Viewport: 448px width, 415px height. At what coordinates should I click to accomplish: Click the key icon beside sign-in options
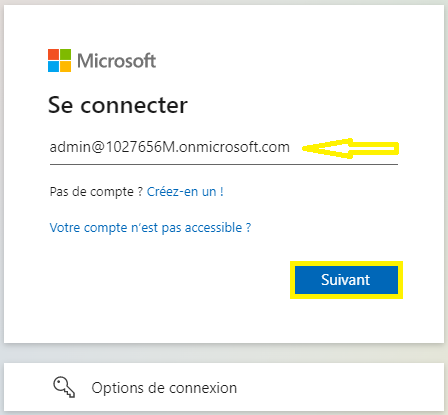pyautogui.click(x=64, y=387)
